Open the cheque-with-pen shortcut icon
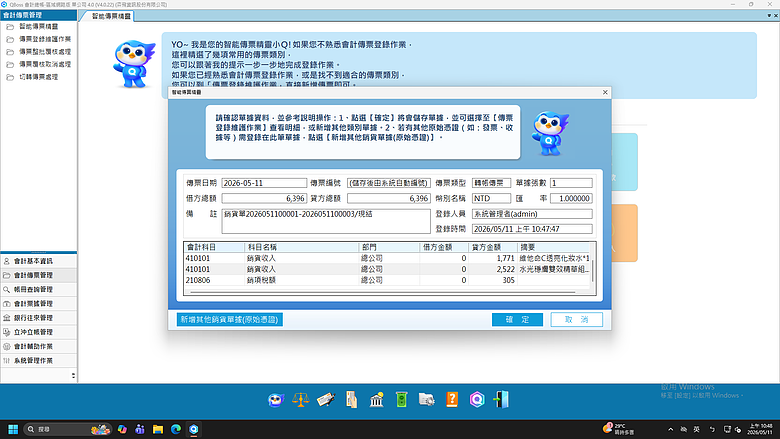 point(326,400)
